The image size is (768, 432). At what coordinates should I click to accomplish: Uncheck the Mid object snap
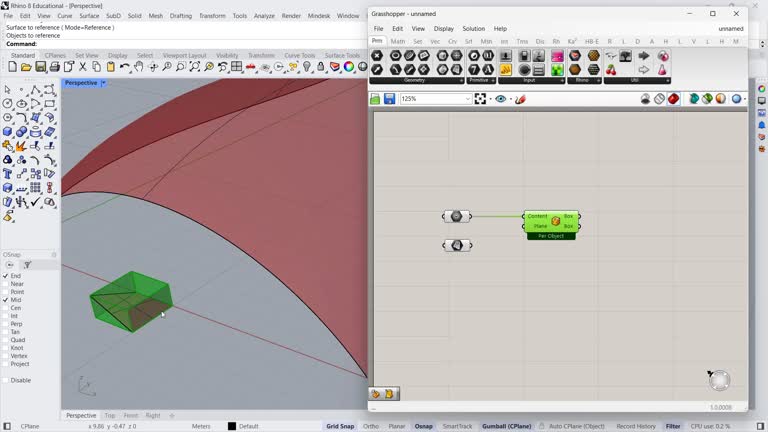(x=6, y=300)
